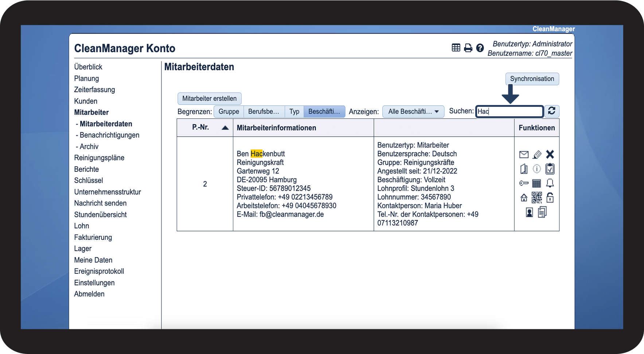The image size is (644, 354).
Task: Open the Mitarbeiter sidebar section
Action: 91,112
